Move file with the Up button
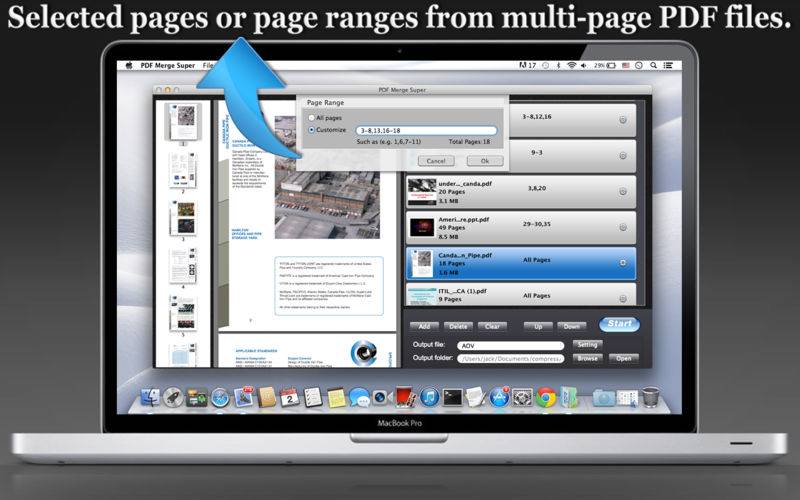Screen dimensions: 800x500 point(538,327)
